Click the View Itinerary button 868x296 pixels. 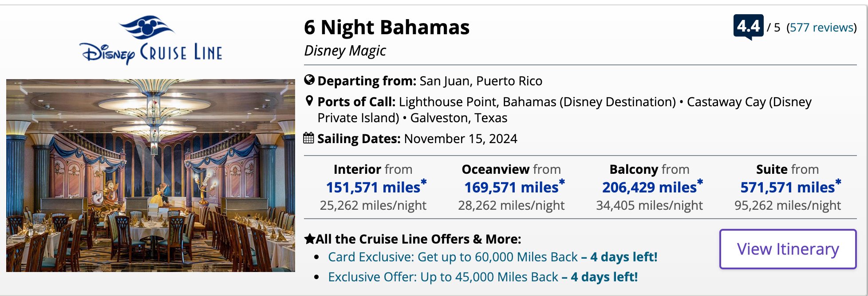click(787, 249)
